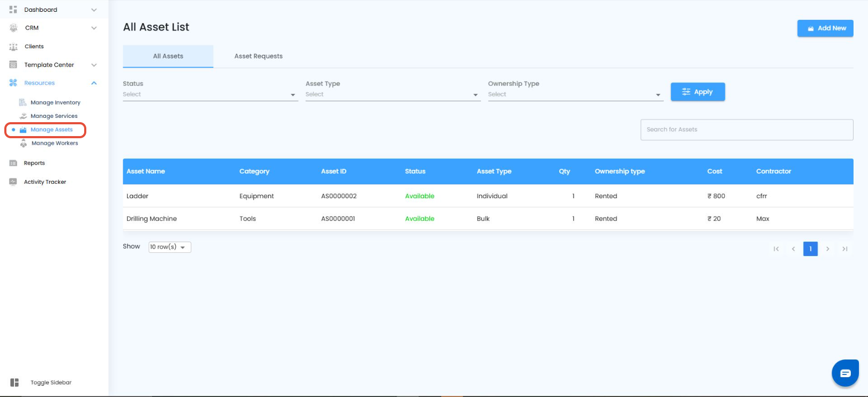Open Manage Workers in sidebar

click(x=55, y=143)
